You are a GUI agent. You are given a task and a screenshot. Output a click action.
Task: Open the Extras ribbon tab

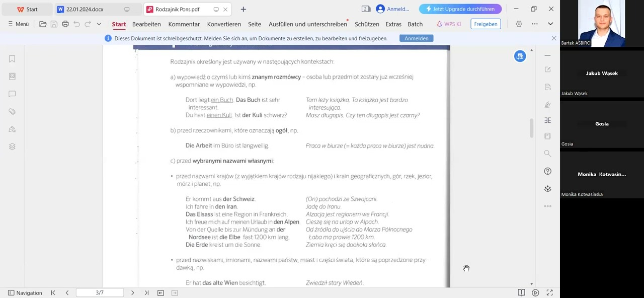click(x=393, y=24)
